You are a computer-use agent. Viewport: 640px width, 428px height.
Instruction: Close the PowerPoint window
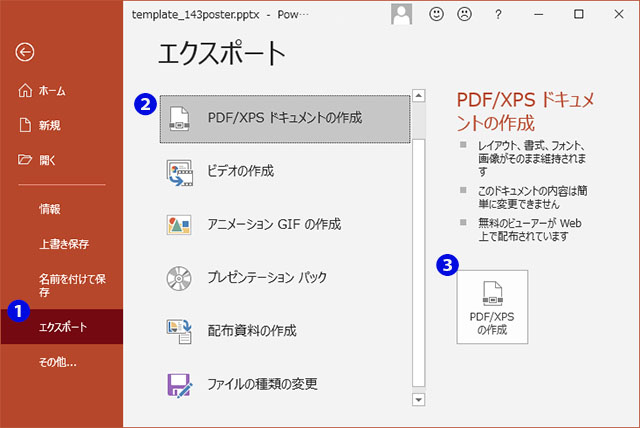[619, 14]
